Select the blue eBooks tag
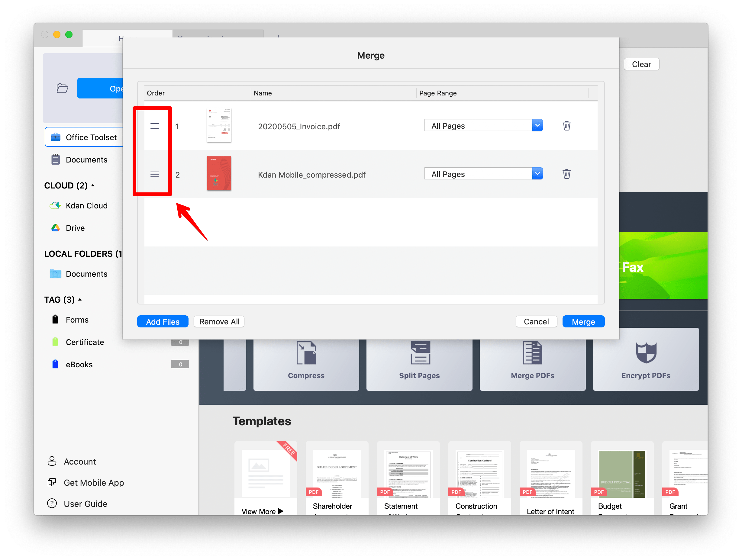This screenshot has width=742, height=560. [79, 365]
